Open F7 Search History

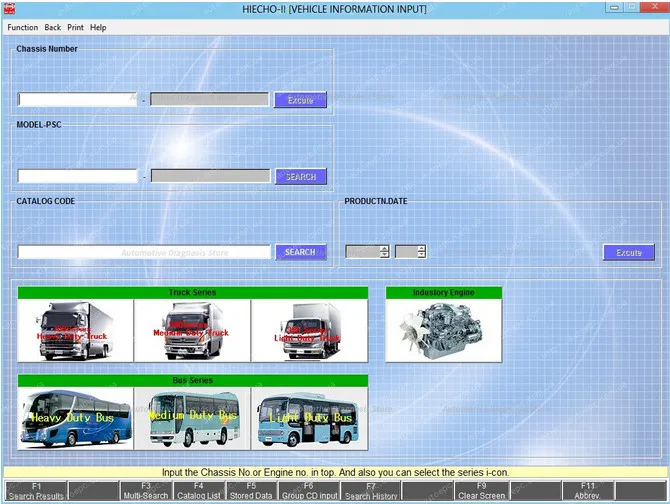click(x=371, y=491)
